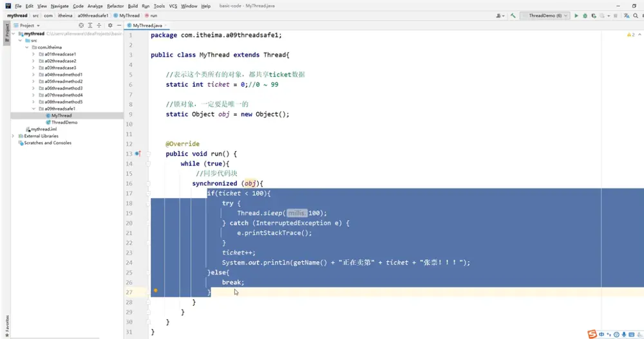The image size is (644, 339).
Task: Toggle the Favorites tool window side tab
Action: click(x=6, y=325)
